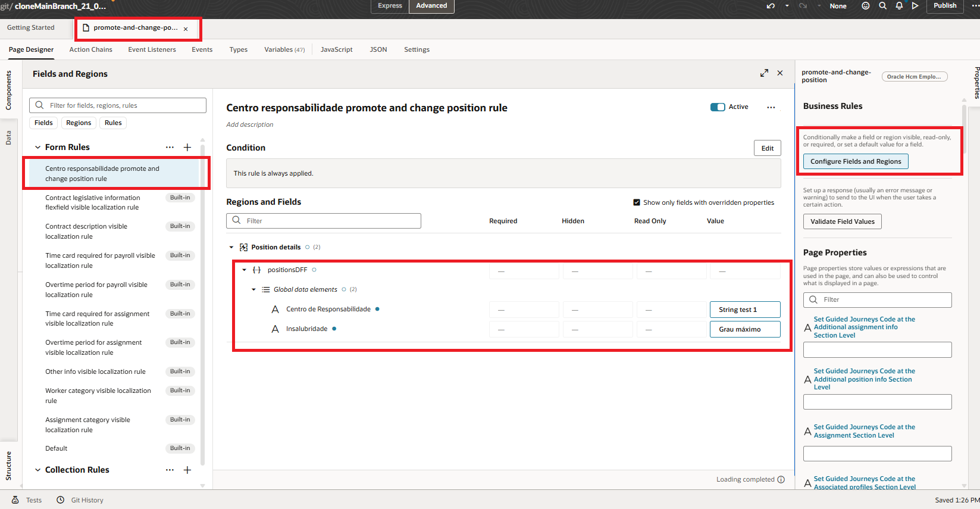Click Validate Field Values button

(843, 221)
